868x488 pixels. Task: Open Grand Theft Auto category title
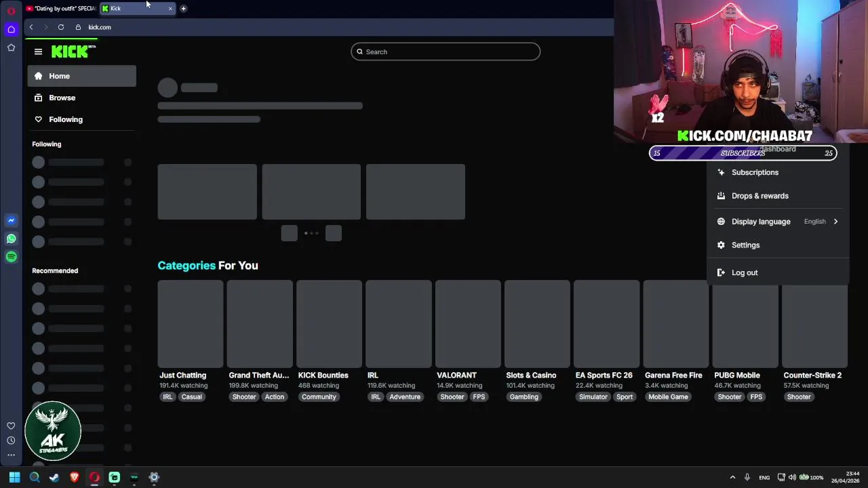pyautogui.click(x=259, y=375)
